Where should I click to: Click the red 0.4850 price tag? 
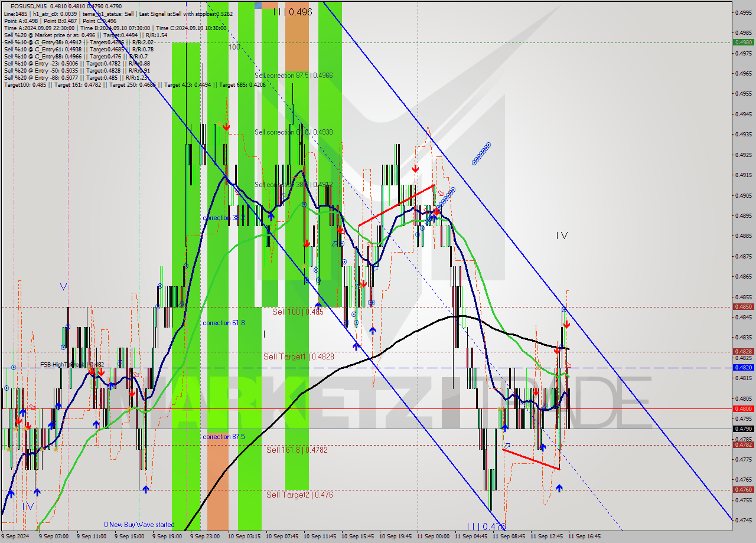[x=743, y=306]
